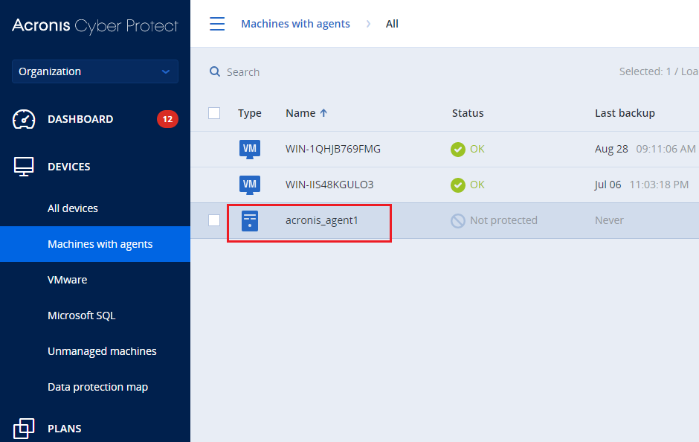Image resolution: width=699 pixels, height=442 pixels.
Task: Click the green OK icon for WIN-IIS48KGULO3
Action: coord(458,185)
